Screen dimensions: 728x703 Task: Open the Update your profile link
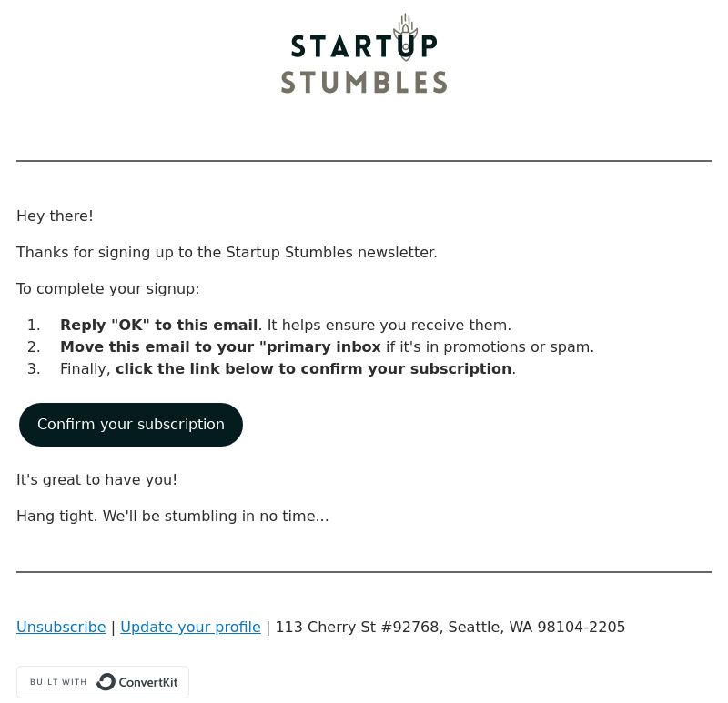(190, 627)
